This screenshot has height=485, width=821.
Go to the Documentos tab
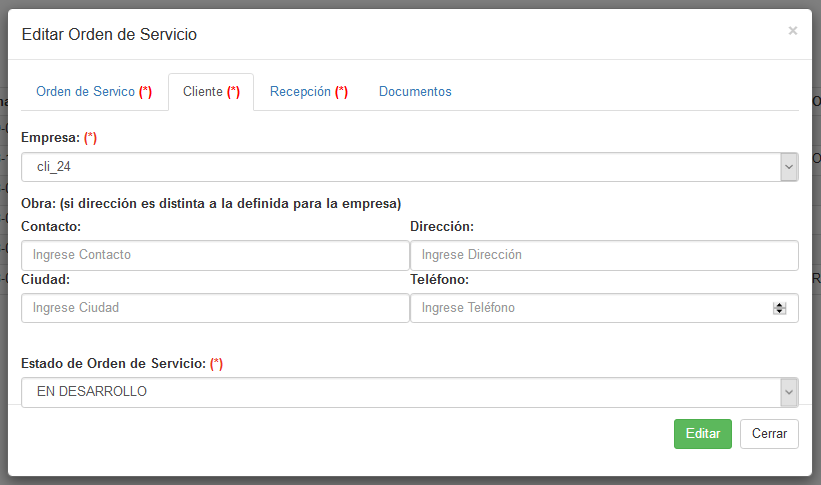(x=415, y=92)
